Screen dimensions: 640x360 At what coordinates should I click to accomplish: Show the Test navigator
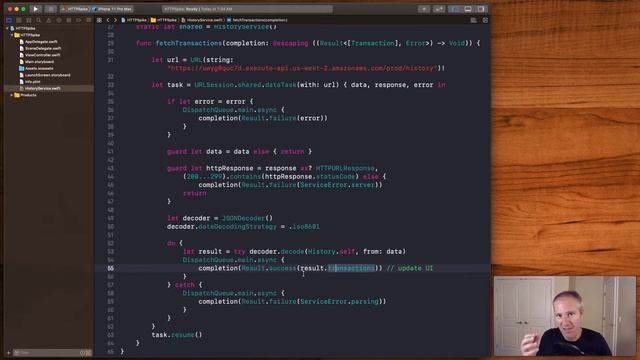59,20
